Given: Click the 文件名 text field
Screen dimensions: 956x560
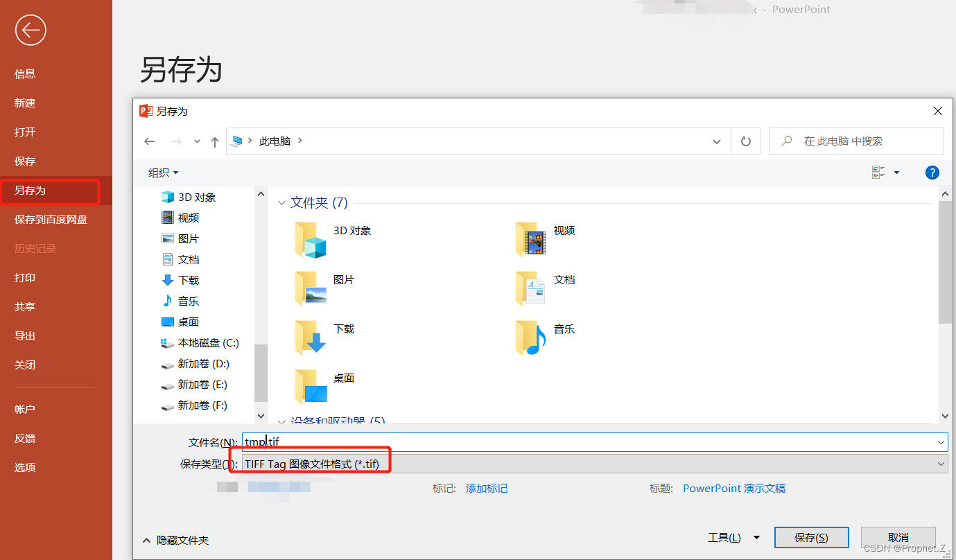Looking at the screenshot, I should point(593,442).
